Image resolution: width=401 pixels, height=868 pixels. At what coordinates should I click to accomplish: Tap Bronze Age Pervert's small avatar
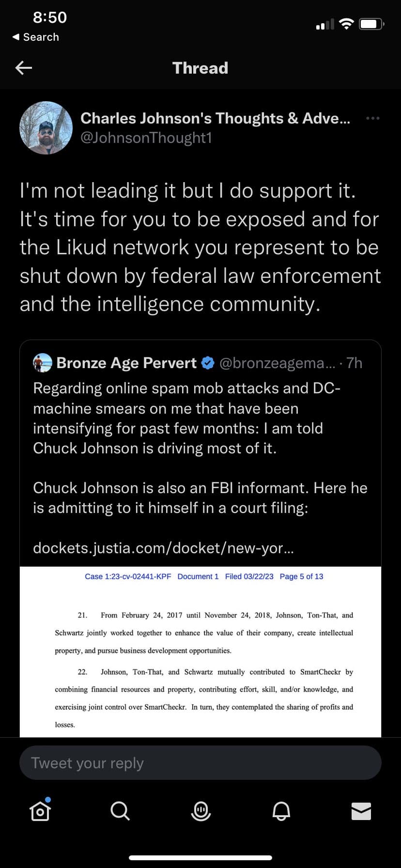tap(43, 363)
